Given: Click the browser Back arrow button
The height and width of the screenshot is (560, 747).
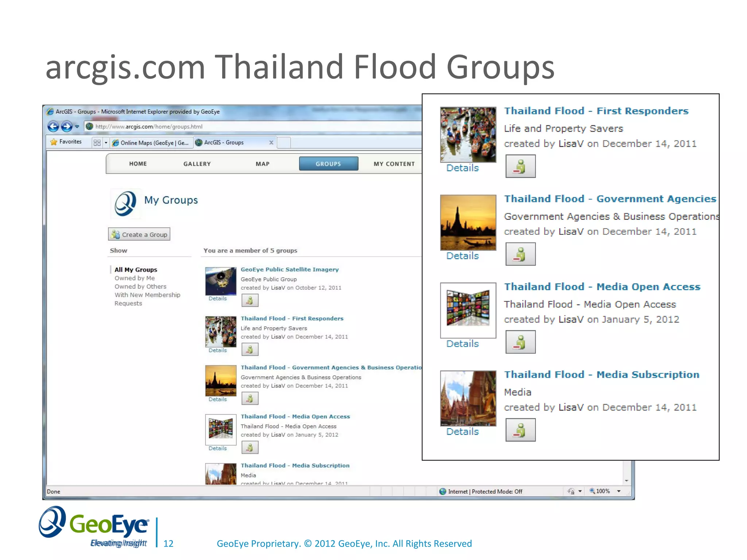Looking at the screenshot, I should 53,127.
